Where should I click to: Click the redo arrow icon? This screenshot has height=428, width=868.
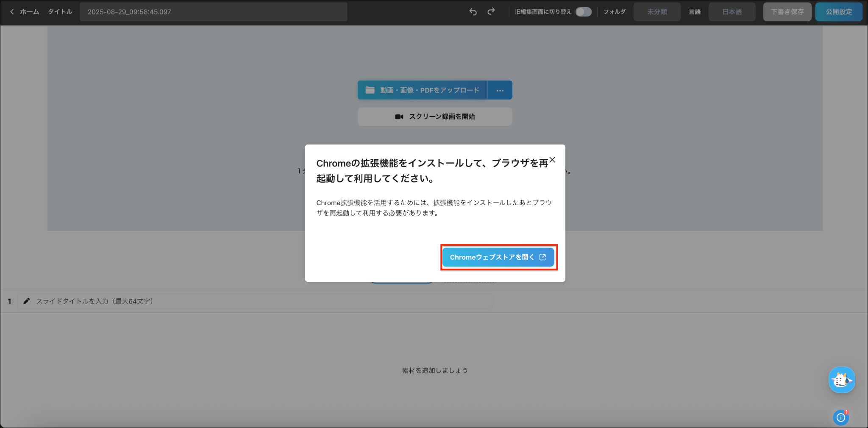[491, 11]
